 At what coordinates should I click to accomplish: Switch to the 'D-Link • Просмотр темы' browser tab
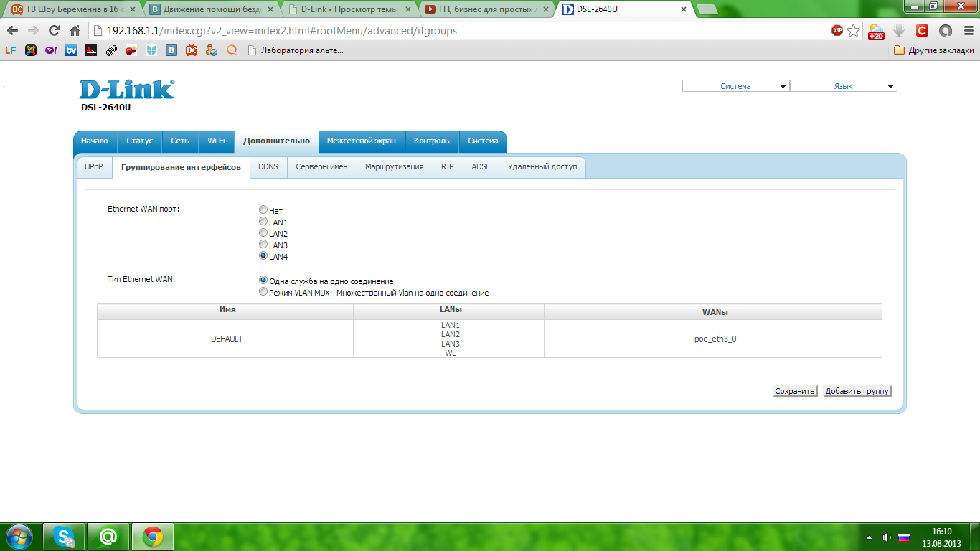pos(349,9)
